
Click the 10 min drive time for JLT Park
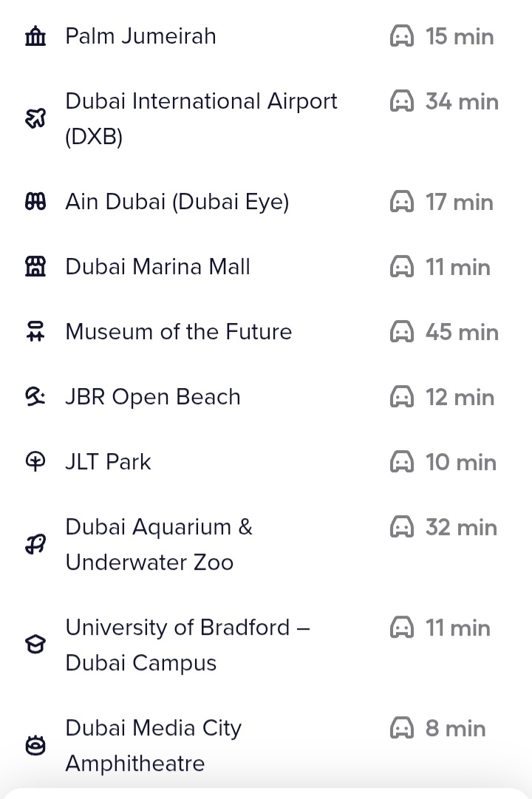(x=460, y=463)
